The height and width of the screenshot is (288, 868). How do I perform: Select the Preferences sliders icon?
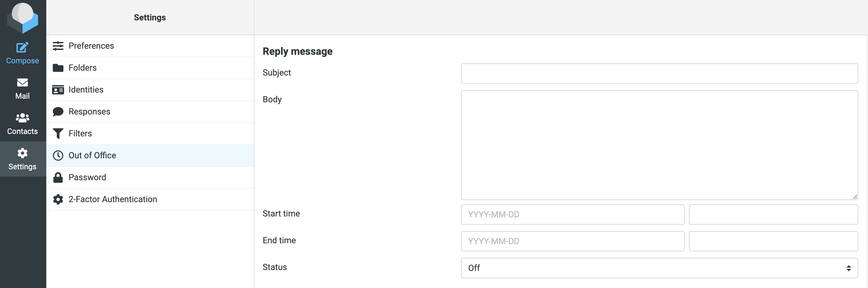point(58,46)
